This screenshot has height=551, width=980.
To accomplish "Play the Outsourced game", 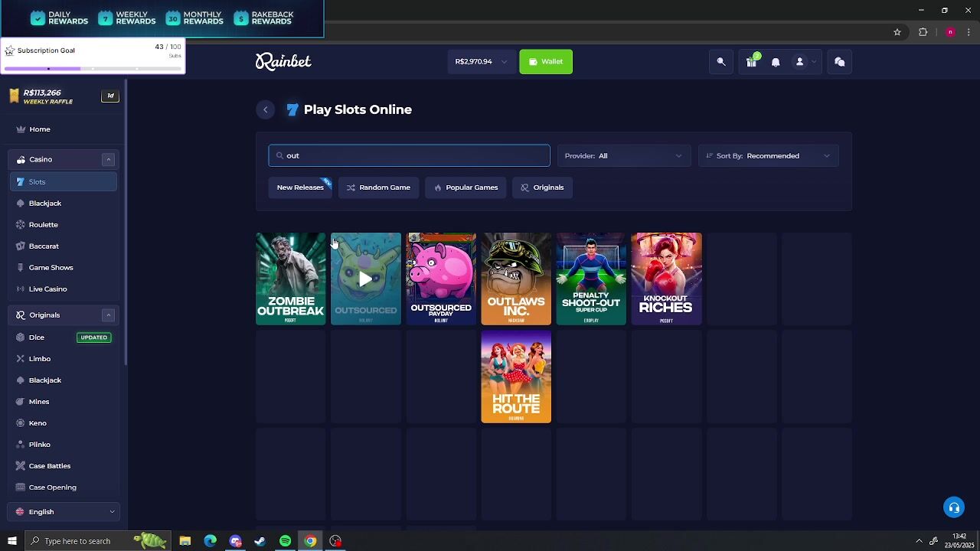I will click(366, 279).
